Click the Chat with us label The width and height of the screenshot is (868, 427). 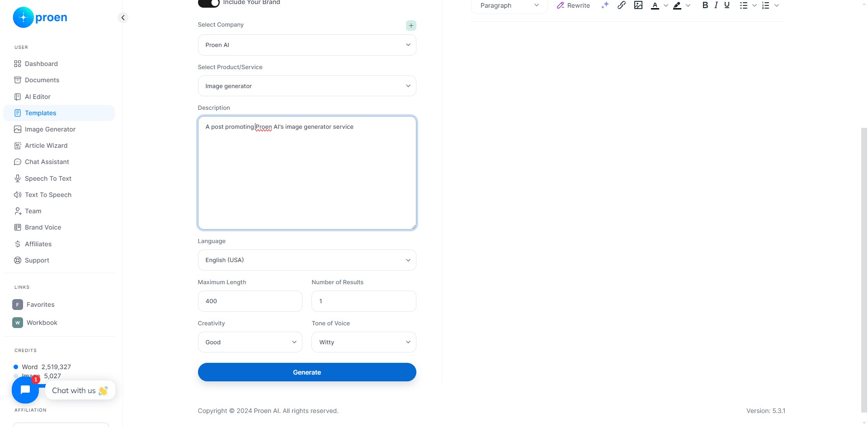point(80,390)
